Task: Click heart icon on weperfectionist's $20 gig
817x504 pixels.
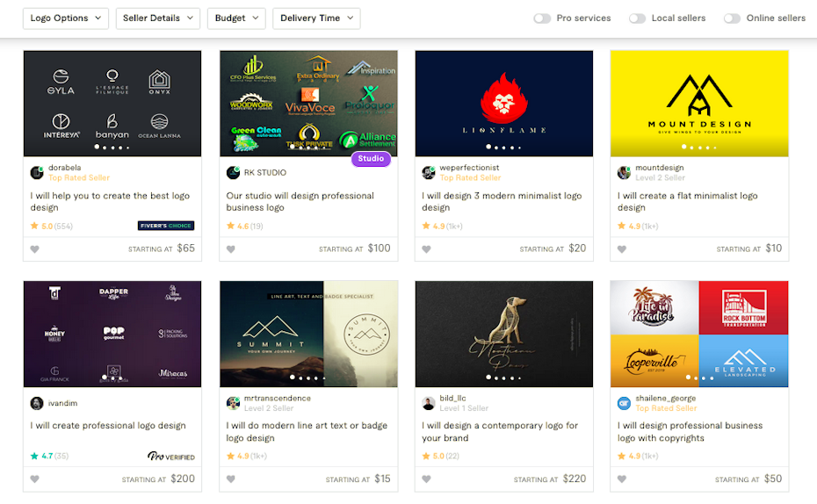Action: [427, 249]
